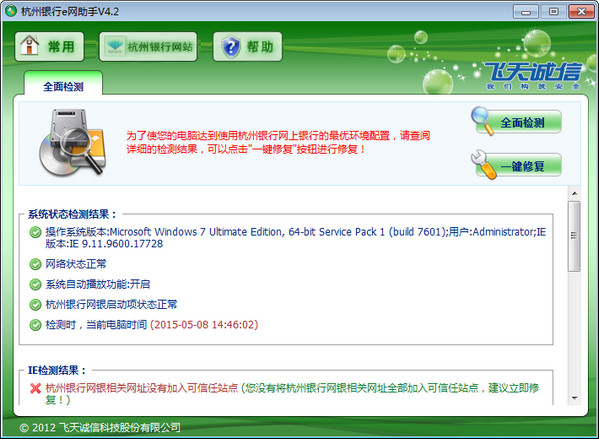Viewport: 599px width, 439px height.
Task: Click the scrollbar down arrow
Action: tap(574, 398)
